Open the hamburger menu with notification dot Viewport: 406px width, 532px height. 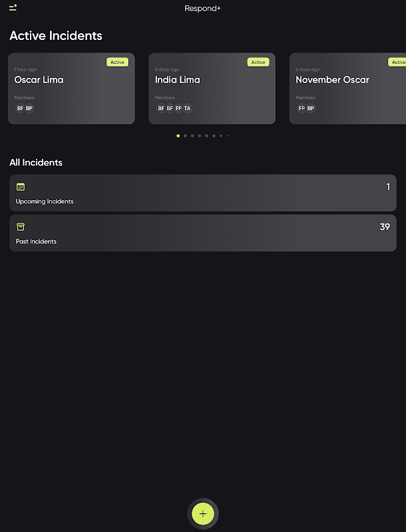point(13,8)
